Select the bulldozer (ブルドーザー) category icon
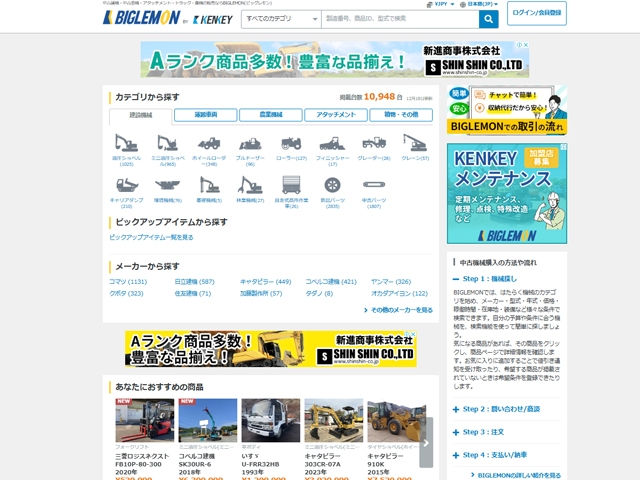The image size is (640, 480). [249, 143]
